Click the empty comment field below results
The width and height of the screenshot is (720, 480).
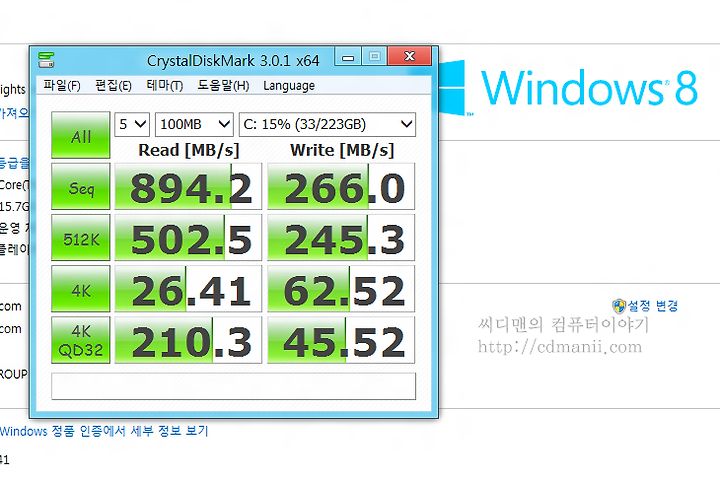tap(233, 386)
